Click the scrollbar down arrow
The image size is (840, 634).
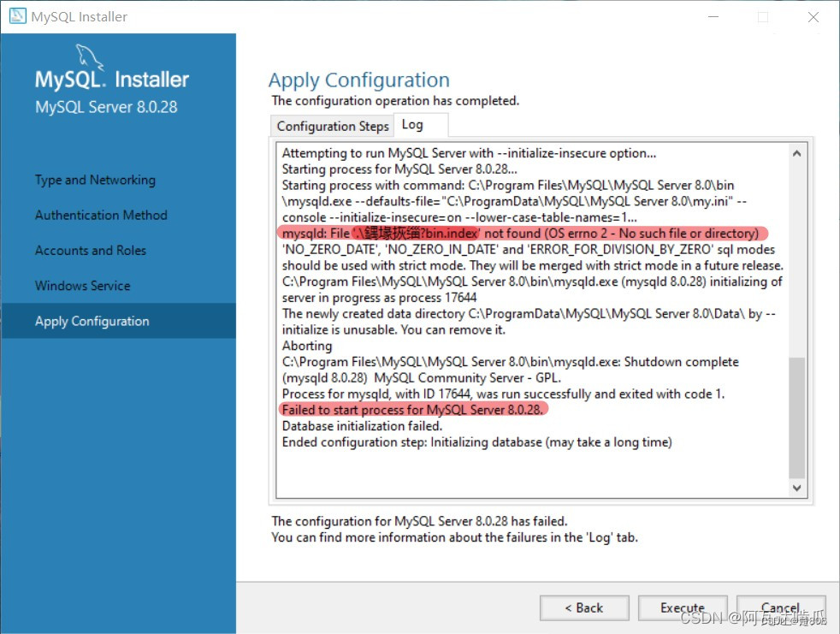point(796,488)
